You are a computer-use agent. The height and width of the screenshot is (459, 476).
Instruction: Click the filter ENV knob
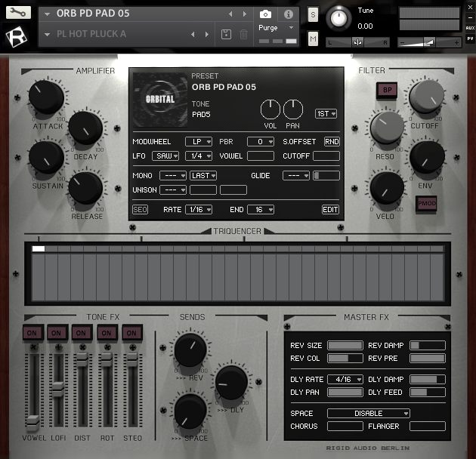427,158
